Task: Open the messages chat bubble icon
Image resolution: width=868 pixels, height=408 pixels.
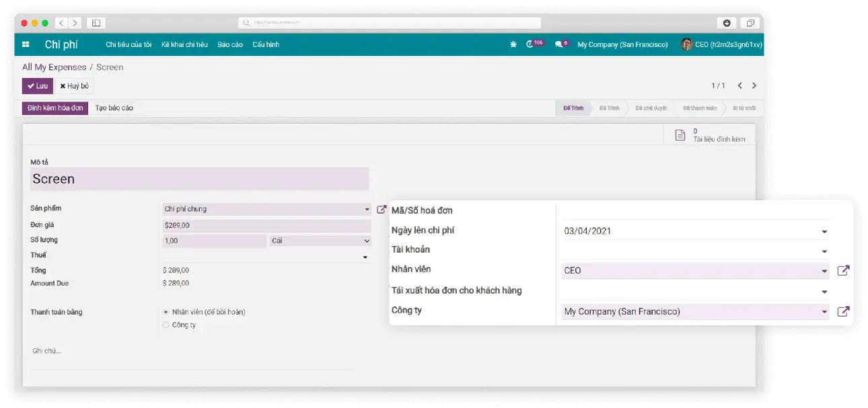Action: (x=558, y=44)
